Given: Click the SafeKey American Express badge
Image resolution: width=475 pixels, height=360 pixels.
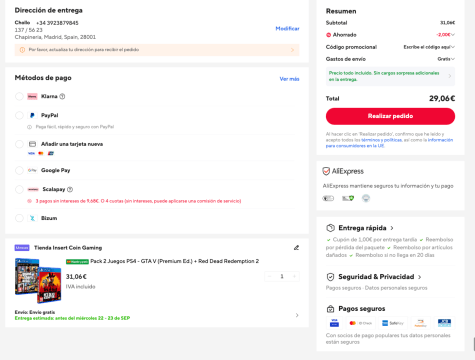Looking at the screenshot, I should point(393,323).
